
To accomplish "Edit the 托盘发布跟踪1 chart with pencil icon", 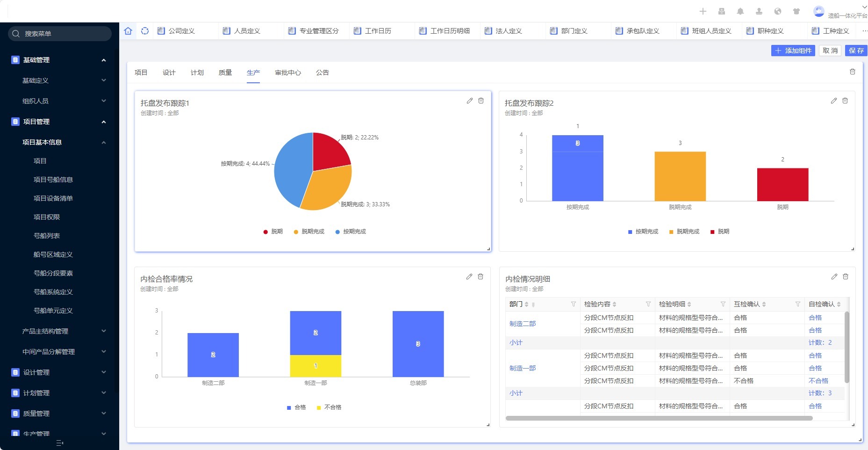I will 470,101.
